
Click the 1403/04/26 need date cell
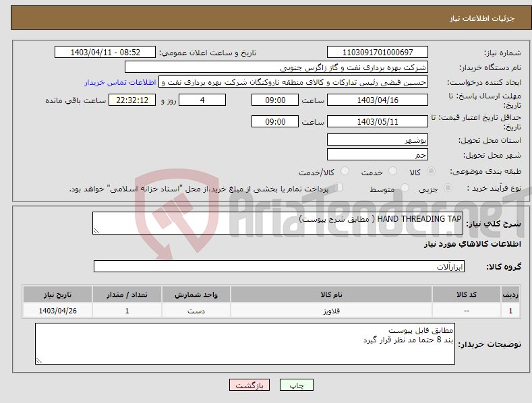click(58, 311)
